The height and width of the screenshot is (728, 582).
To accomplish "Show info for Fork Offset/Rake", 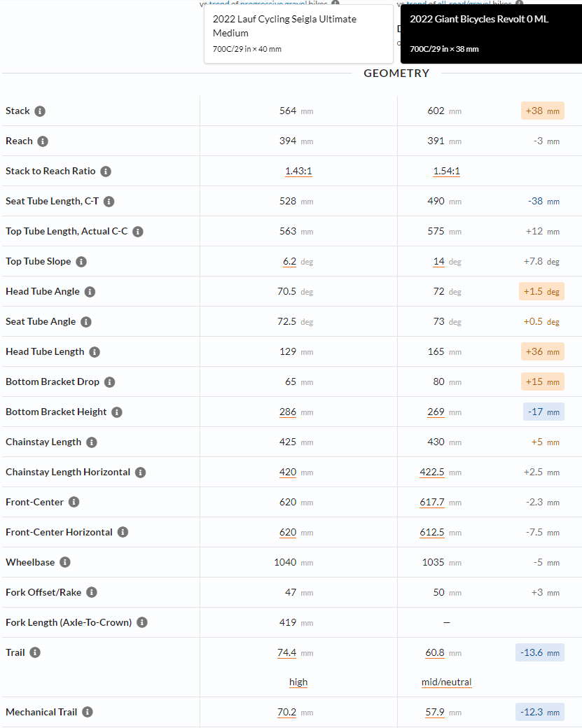I will (x=92, y=593).
